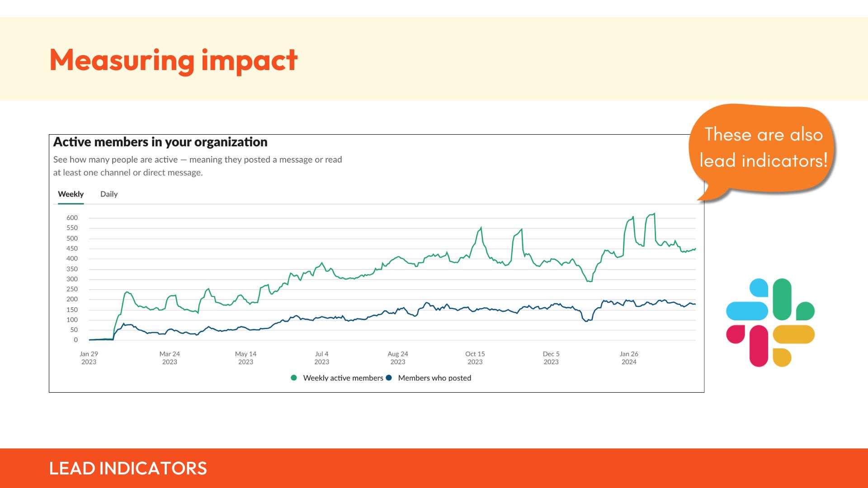Viewport: 868px width, 488px height.
Task: Click the Oct 15 2023 axis label
Action: (475, 358)
